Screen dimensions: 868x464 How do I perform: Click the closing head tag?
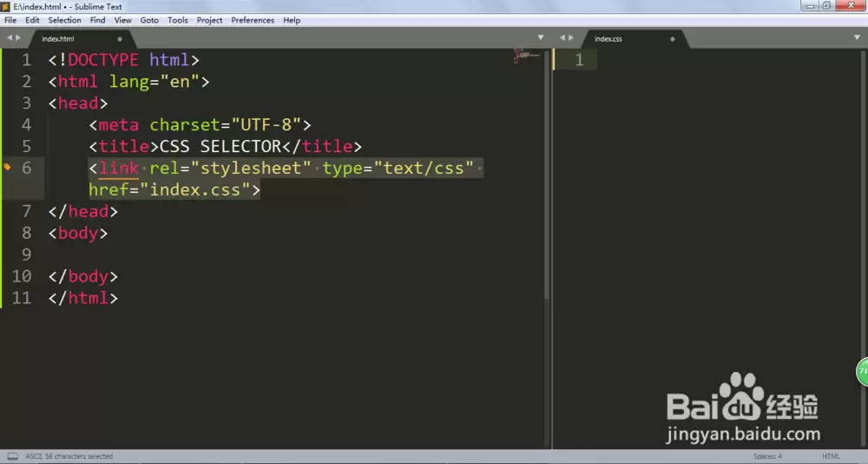(x=83, y=212)
